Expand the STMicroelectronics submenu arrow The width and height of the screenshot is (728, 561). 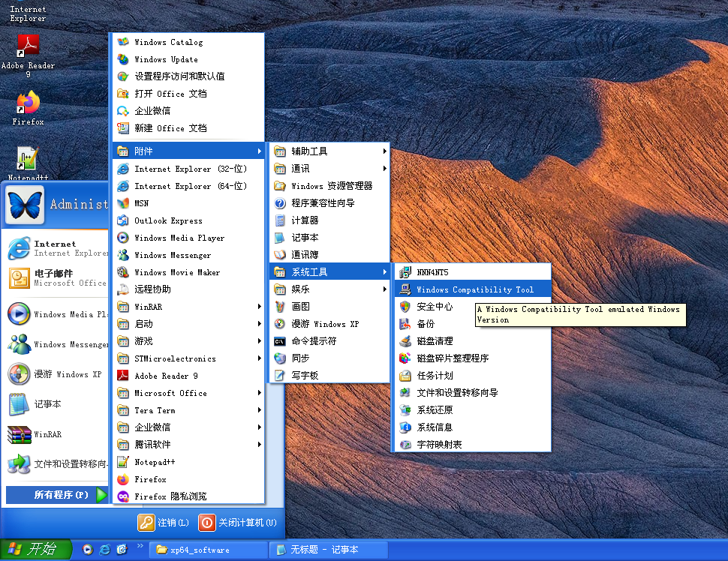point(260,358)
